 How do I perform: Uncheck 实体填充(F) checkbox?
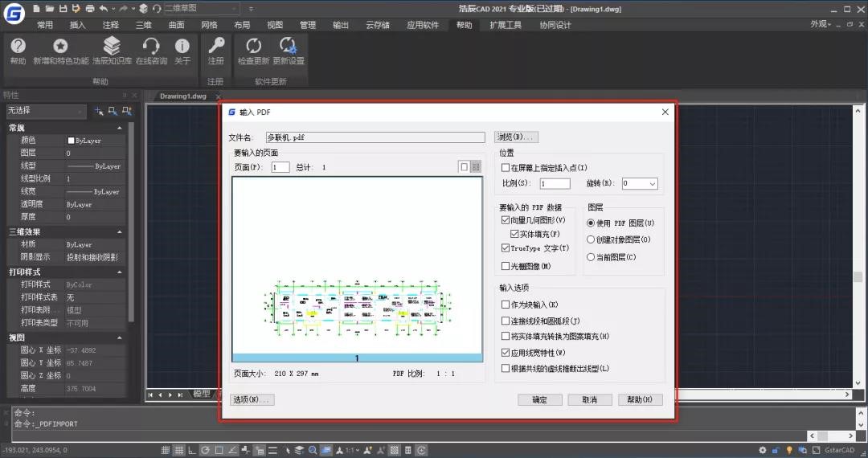tap(515, 234)
